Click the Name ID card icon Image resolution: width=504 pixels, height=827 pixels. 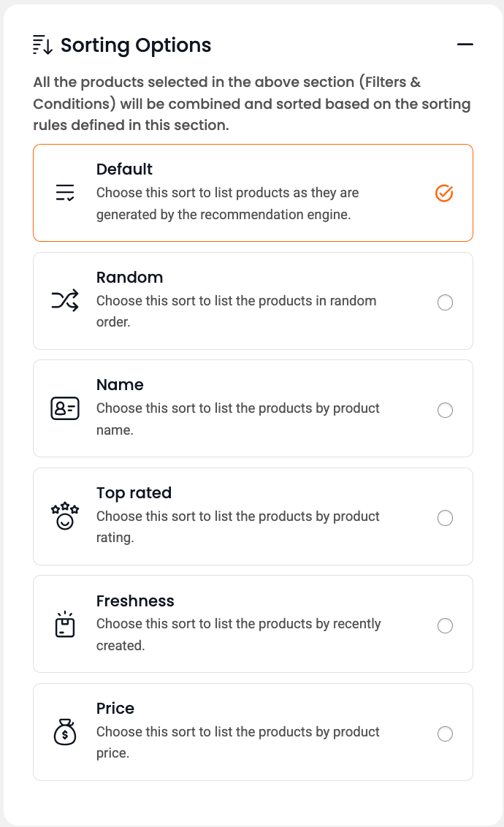[65, 409]
